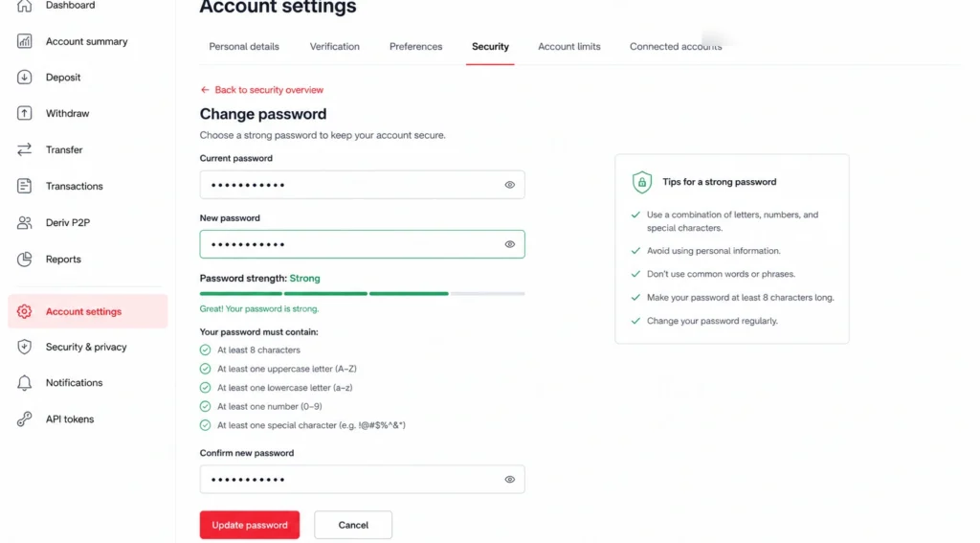Click the API tokens key icon
The image size is (980, 543).
(24, 419)
